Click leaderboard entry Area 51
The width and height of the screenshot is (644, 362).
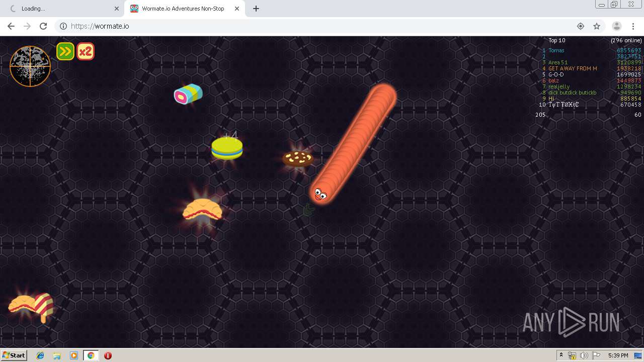click(x=558, y=62)
